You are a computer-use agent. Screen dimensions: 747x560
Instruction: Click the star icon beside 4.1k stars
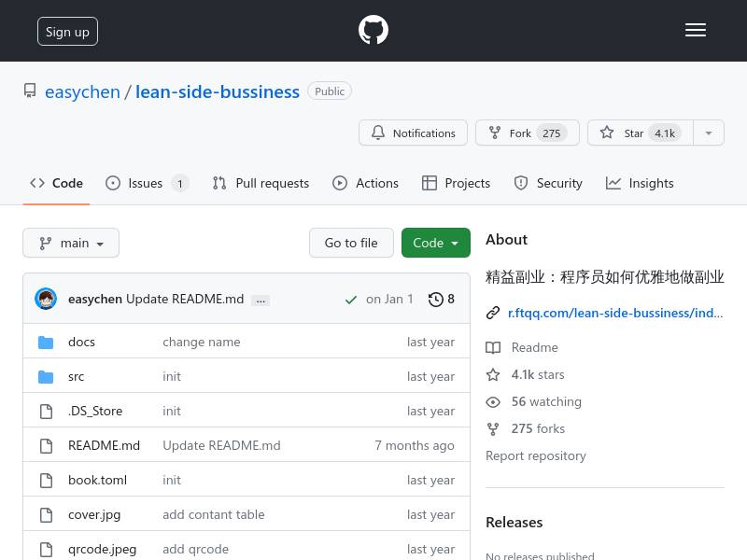click(x=493, y=375)
